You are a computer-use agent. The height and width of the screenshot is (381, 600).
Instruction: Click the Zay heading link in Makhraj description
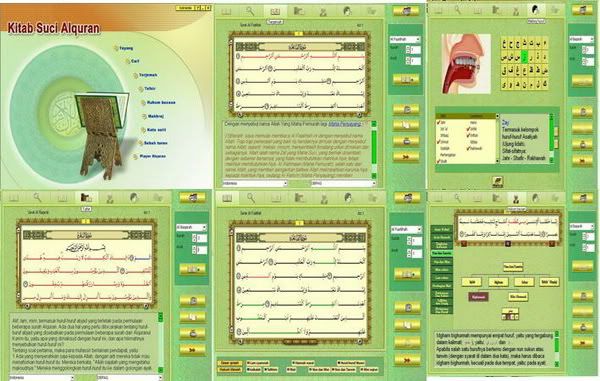[505, 123]
